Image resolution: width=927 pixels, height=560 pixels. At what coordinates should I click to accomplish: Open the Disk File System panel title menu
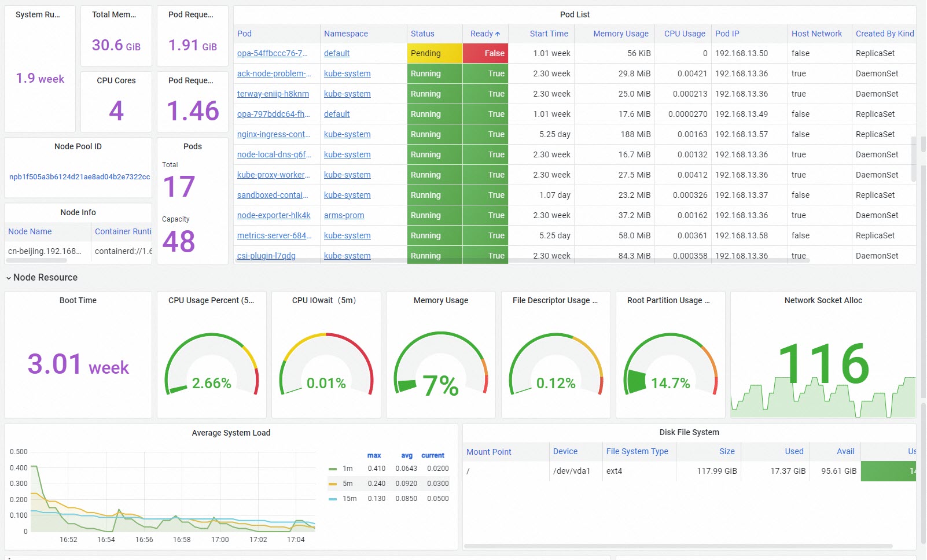click(689, 432)
